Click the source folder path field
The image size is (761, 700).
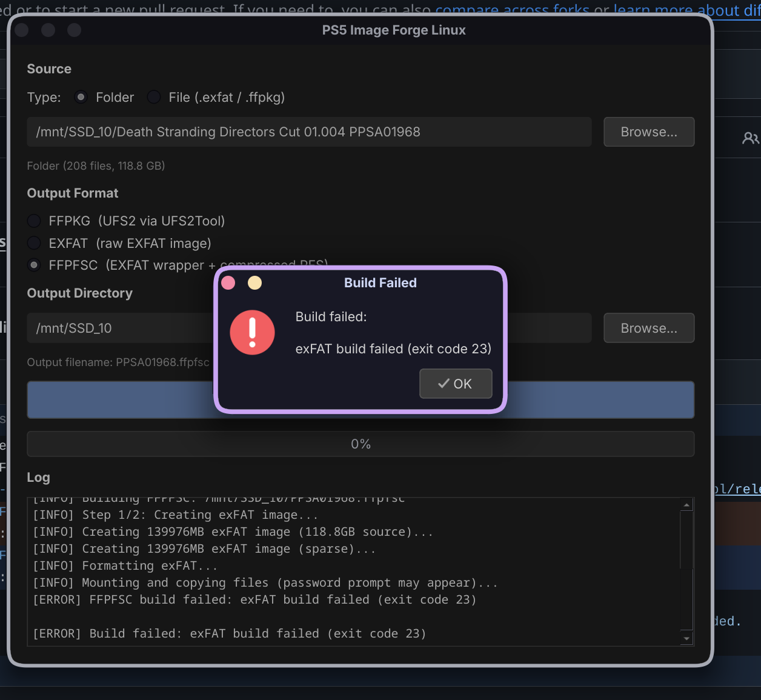[309, 132]
